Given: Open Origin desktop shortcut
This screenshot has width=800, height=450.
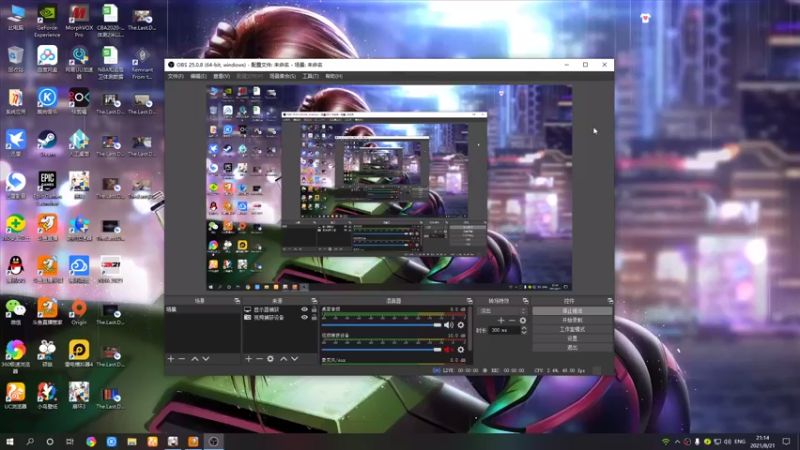Looking at the screenshot, I should pos(79,312).
